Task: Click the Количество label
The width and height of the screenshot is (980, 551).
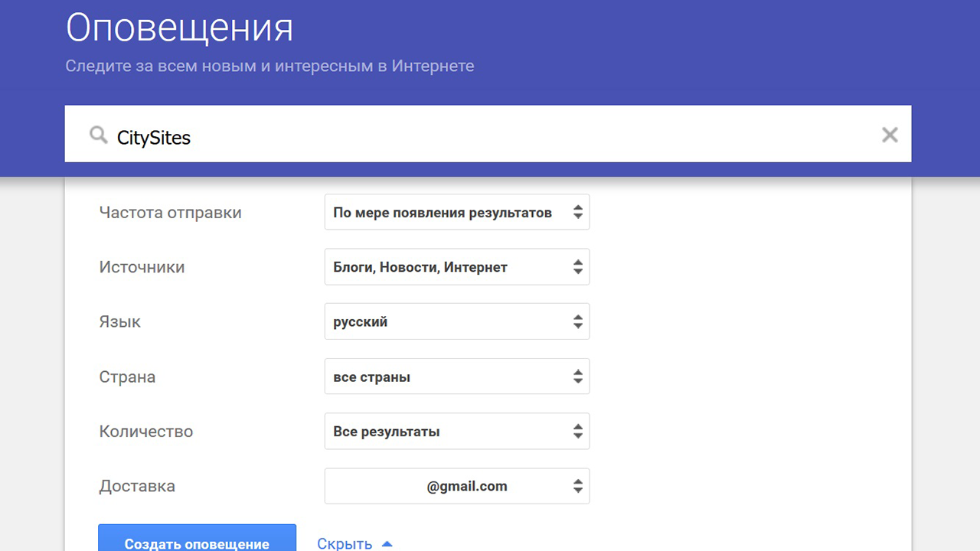Action: tap(146, 432)
